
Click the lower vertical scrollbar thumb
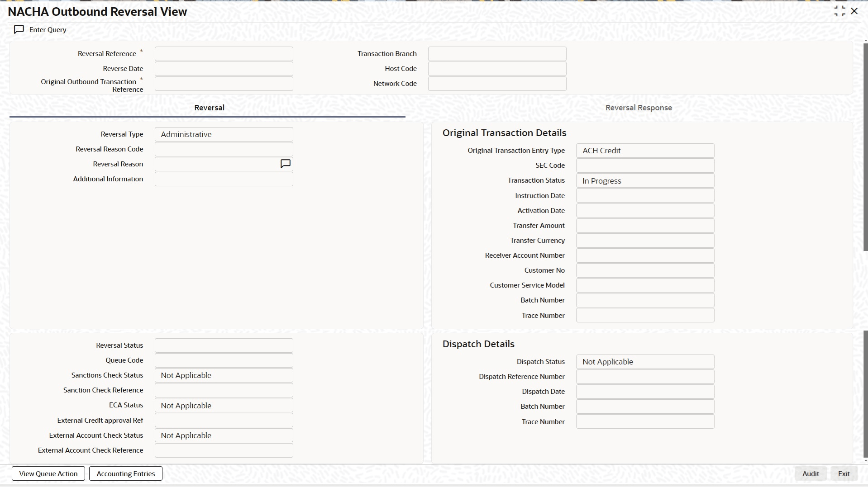(865, 394)
